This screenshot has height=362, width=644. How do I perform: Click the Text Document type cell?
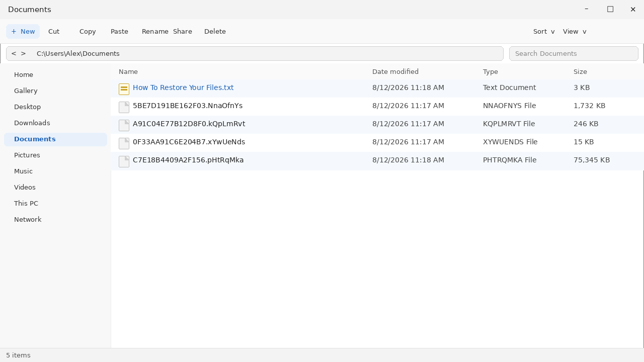coord(509,87)
